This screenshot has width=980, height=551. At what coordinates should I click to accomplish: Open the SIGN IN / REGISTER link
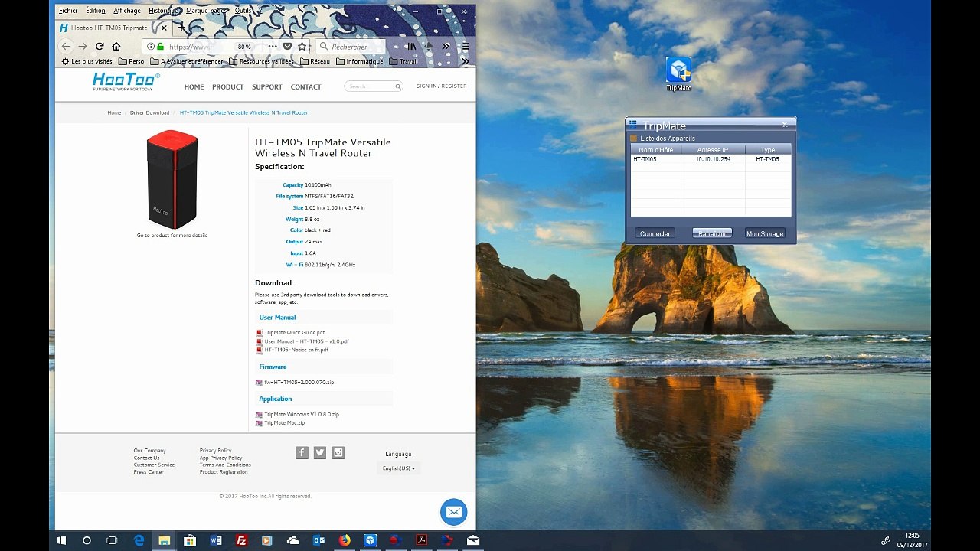(x=441, y=86)
